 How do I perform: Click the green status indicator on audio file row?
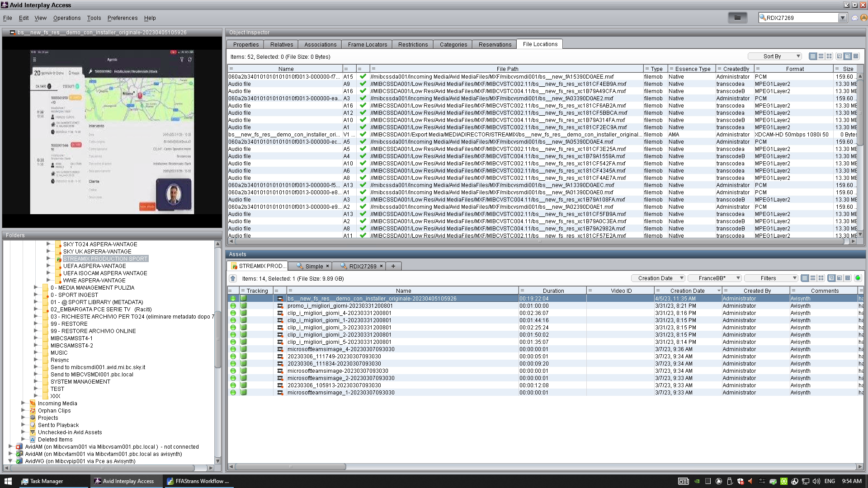pos(363,84)
